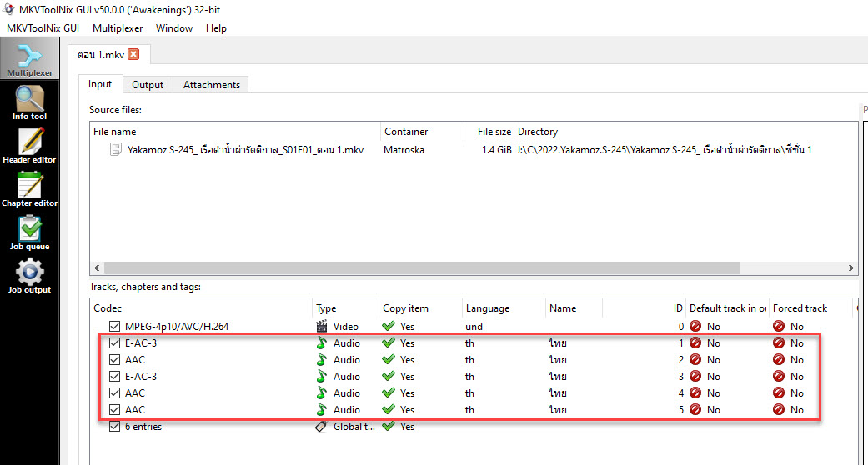
Task: Open the Window menu
Action: [x=173, y=28]
